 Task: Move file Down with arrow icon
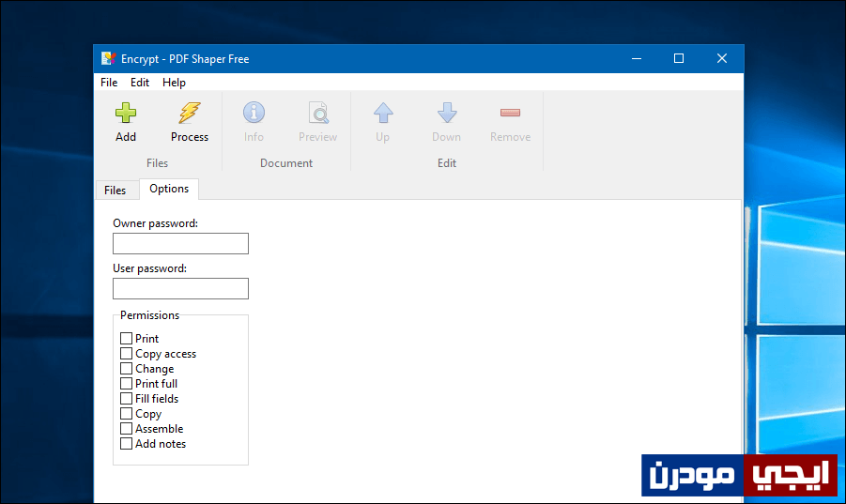tap(447, 114)
